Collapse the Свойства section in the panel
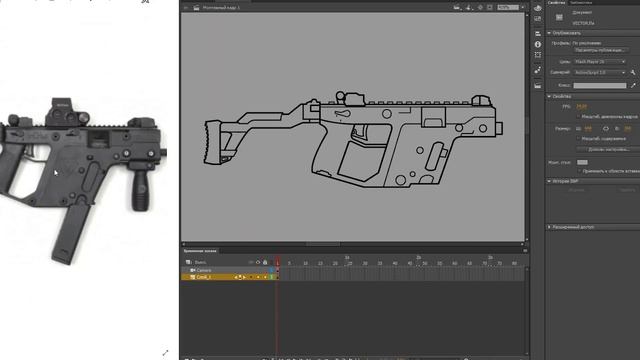640x360 pixels. [x=549, y=96]
